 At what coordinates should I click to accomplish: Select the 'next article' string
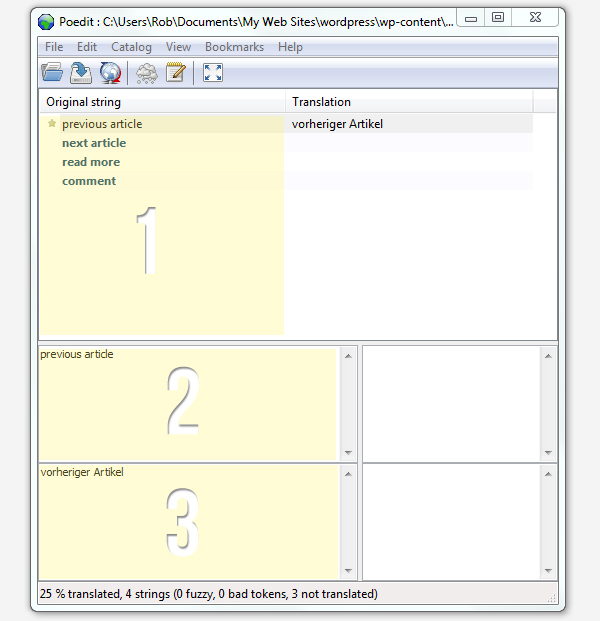94,143
